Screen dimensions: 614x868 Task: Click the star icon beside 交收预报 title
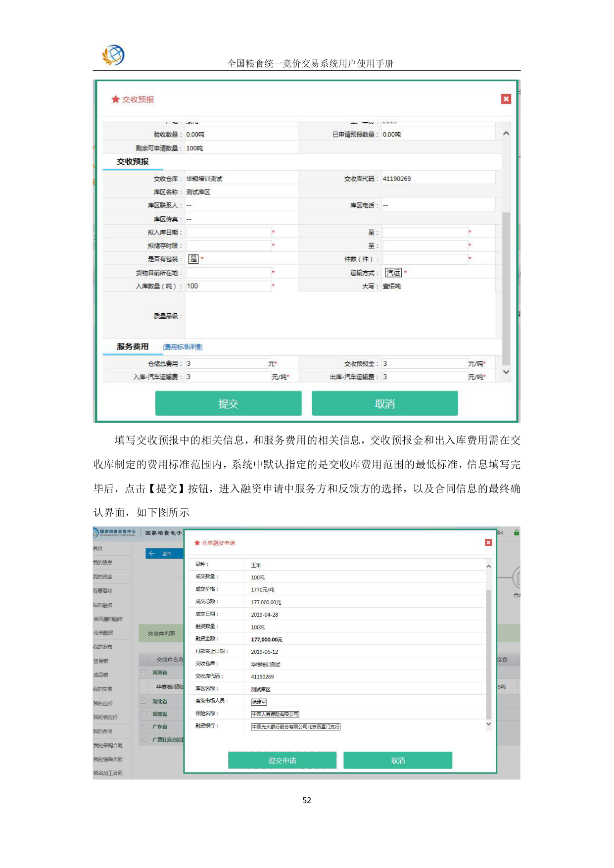point(116,99)
